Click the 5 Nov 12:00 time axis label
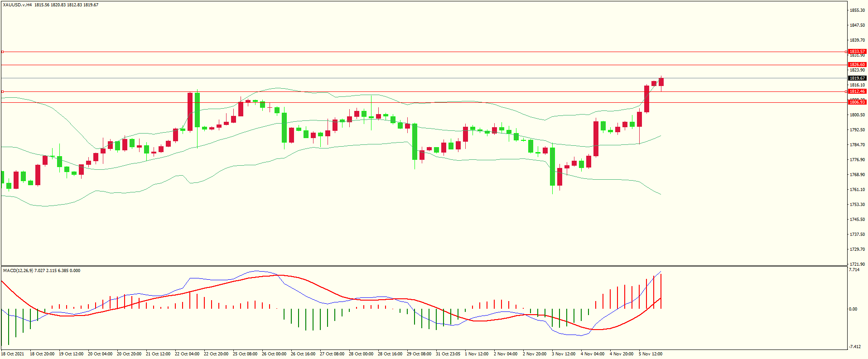The height and width of the screenshot is (359, 868). [x=651, y=354]
